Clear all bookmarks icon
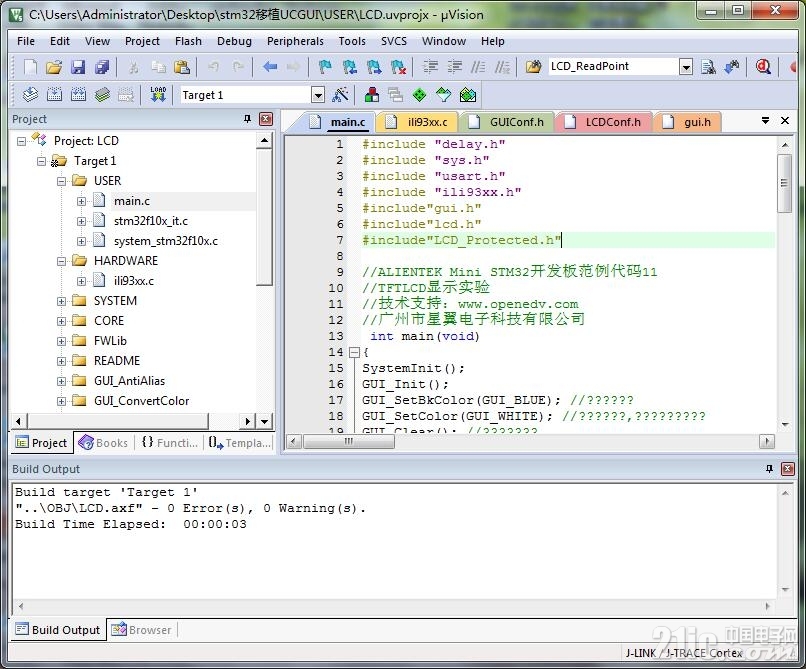 (x=398, y=66)
